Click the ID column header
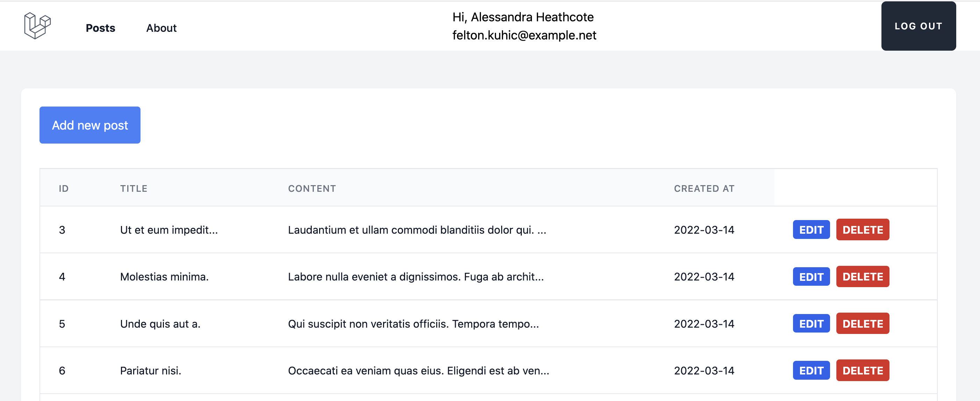 pyautogui.click(x=64, y=188)
